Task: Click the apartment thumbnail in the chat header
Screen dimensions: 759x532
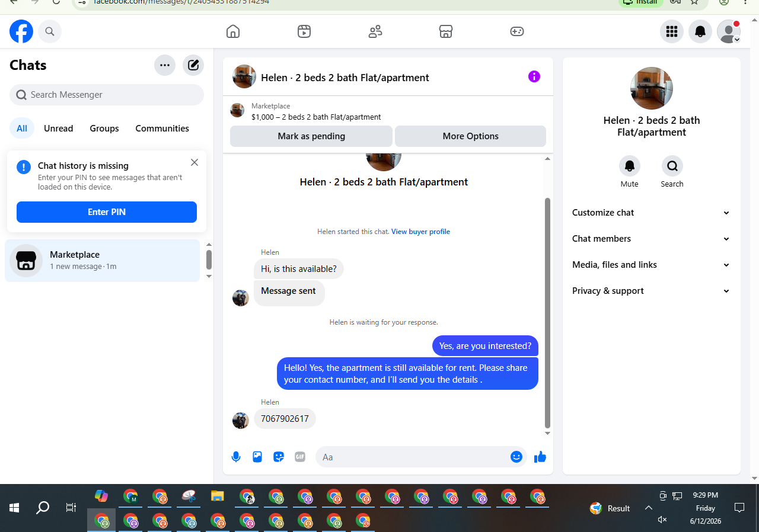Action: (x=244, y=77)
